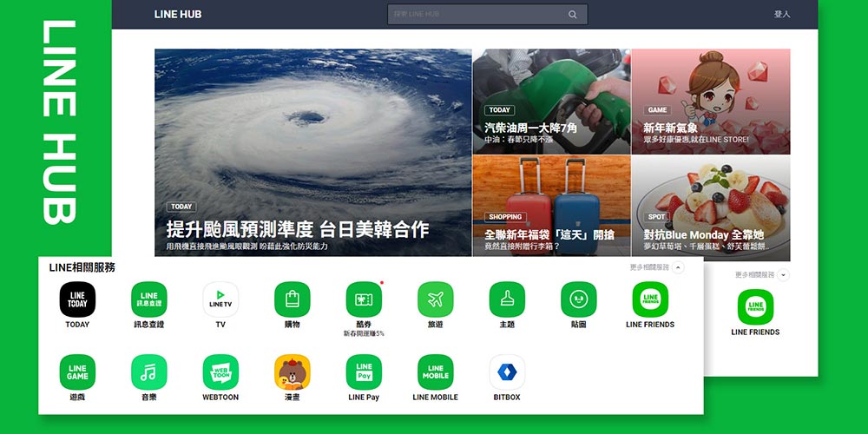Image resolution: width=868 pixels, height=434 pixels.
Task: Open the BITBOX icon
Action: (507, 372)
